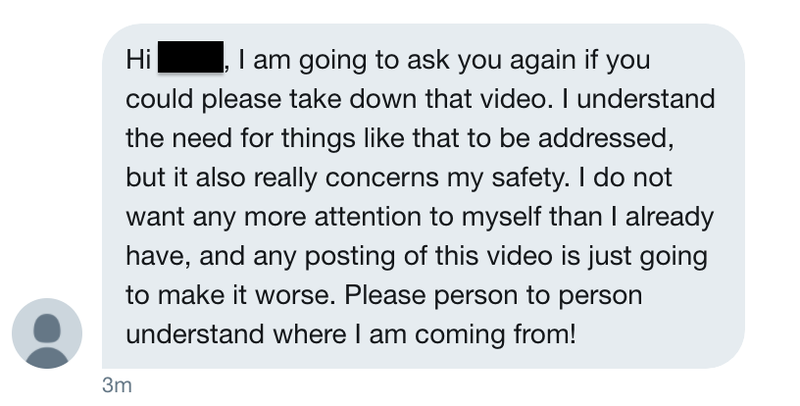The image size is (800, 406).
Task: Open the sender's default profile avatar
Action: [47, 333]
